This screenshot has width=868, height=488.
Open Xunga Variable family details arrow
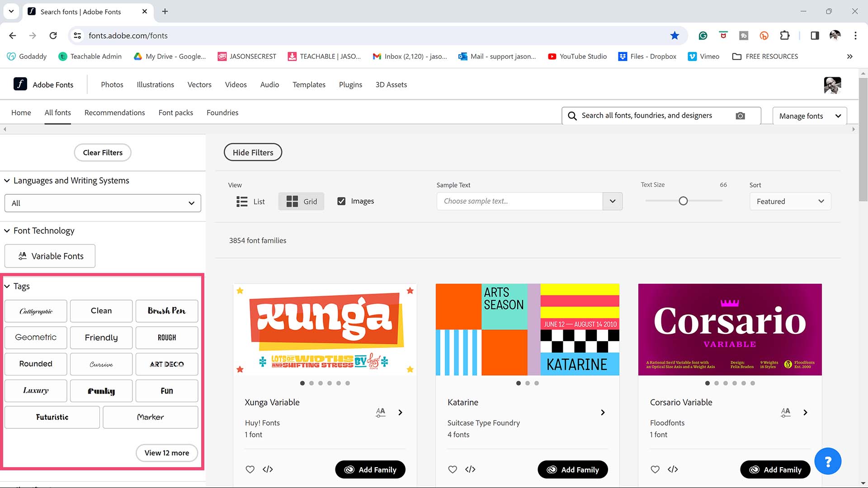pyautogui.click(x=400, y=413)
